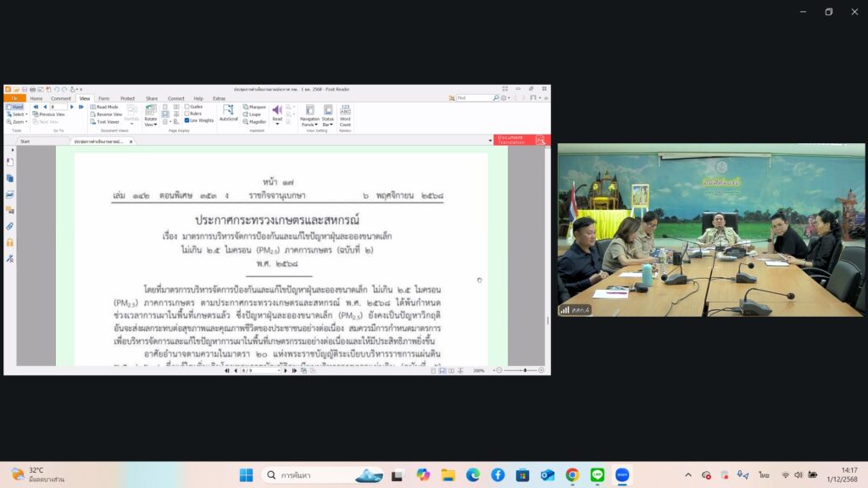This screenshot has width=868, height=488.
Task: Uncheck Line Weights option
Action: click(x=187, y=120)
